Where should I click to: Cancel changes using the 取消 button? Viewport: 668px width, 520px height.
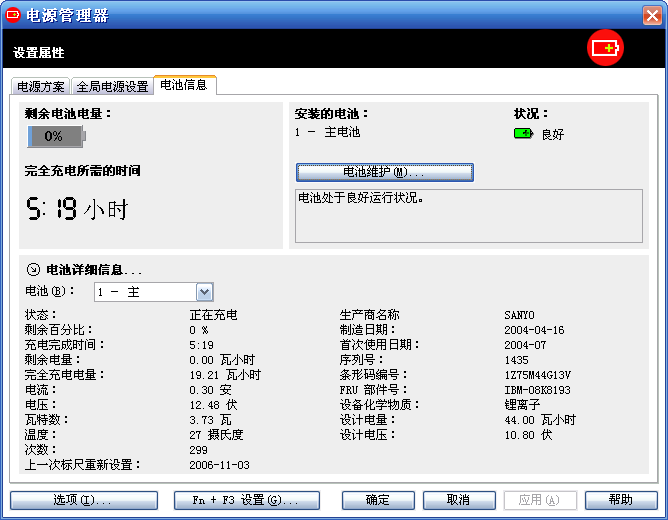tap(459, 500)
